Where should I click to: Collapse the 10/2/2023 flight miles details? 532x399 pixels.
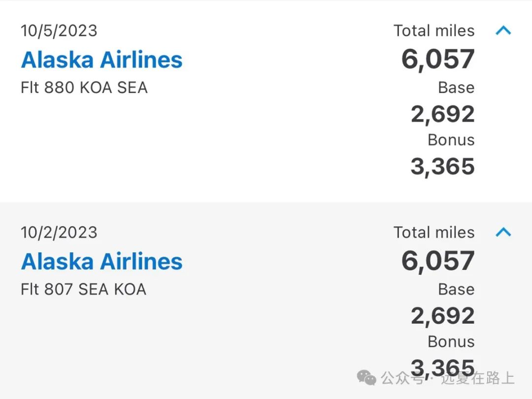coord(503,232)
